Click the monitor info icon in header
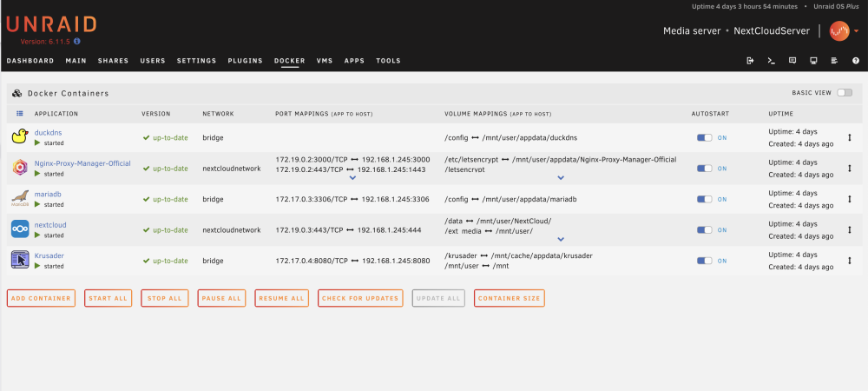Screen dimensions: 868x391 point(813,60)
